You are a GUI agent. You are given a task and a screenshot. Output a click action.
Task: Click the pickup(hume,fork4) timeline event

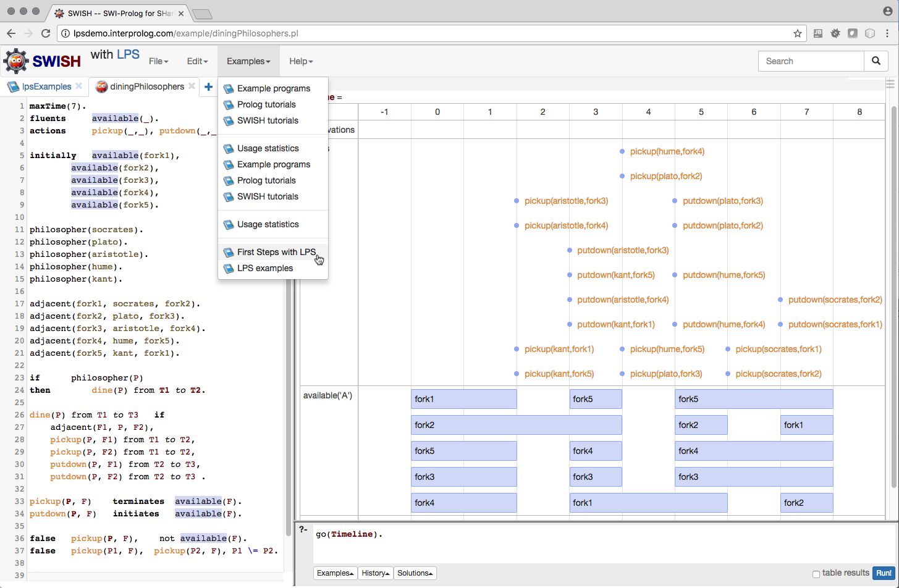tap(667, 151)
